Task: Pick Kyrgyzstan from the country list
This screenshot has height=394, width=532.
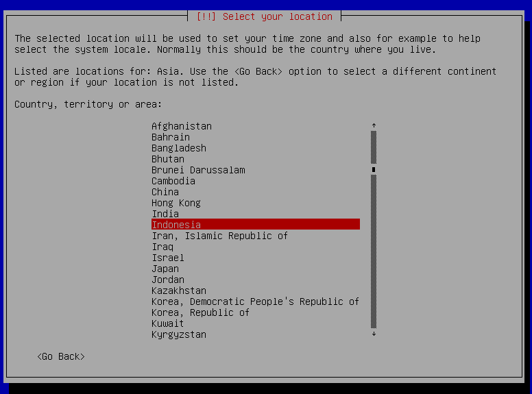Action: (256, 334)
